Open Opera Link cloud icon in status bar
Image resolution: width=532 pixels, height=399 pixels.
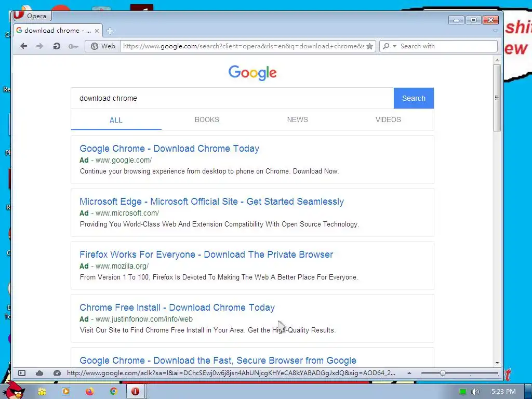(x=39, y=373)
